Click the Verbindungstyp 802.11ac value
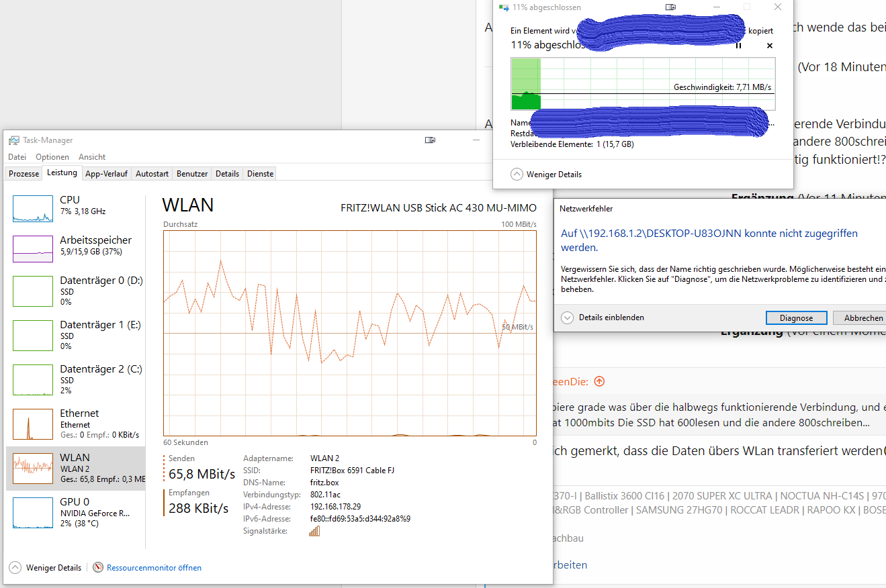This screenshot has width=886, height=588. click(x=326, y=495)
